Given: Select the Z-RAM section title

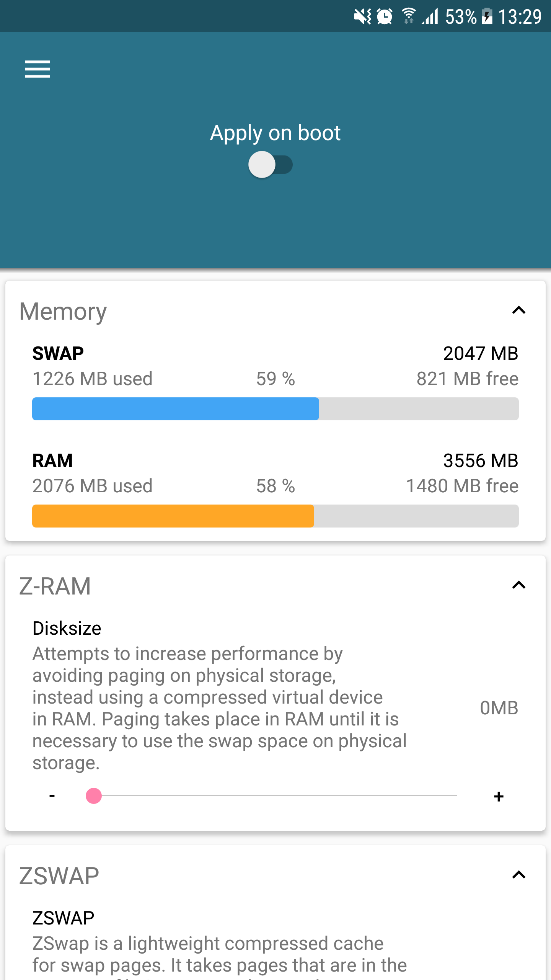Looking at the screenshot, I should 55,586.
